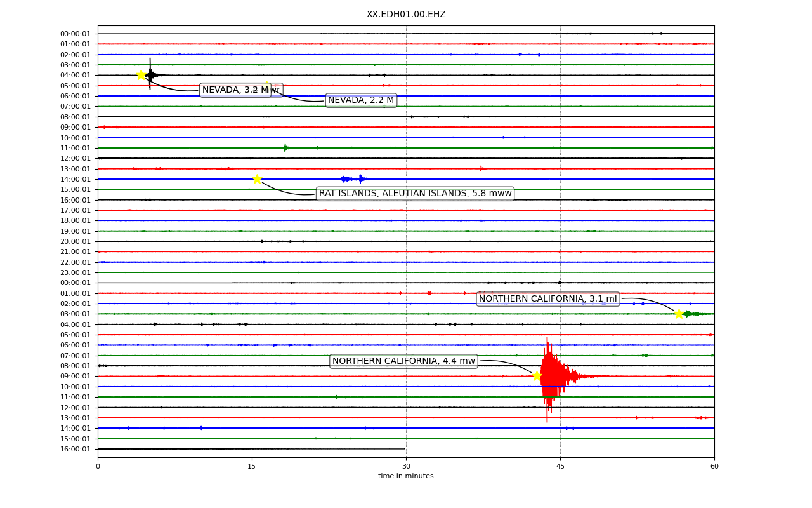Click the NORTHERN CALIFORNIA, 4.4 mw label

click(x=403, y=361)
